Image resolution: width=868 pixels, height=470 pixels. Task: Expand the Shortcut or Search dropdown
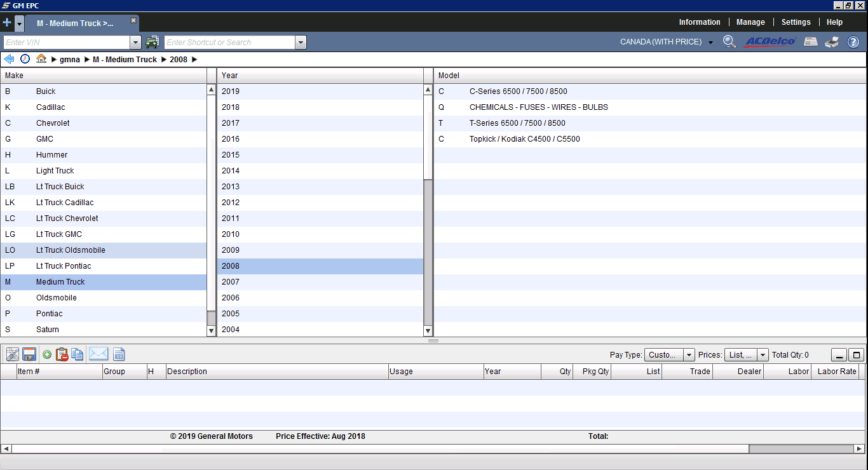pyautogui.click(x=301, y=43)
